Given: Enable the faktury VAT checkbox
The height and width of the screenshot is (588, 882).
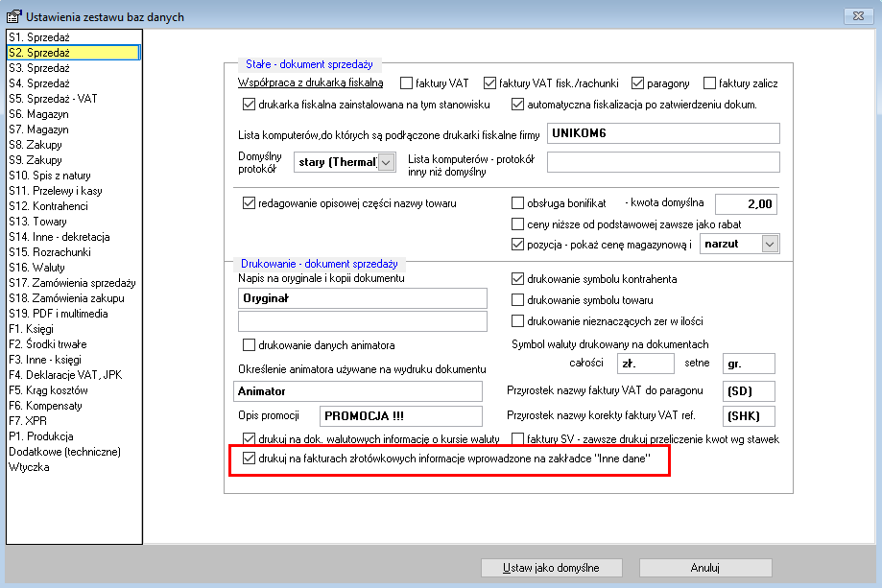Looking at the screenshot, I should pos(406,83).
